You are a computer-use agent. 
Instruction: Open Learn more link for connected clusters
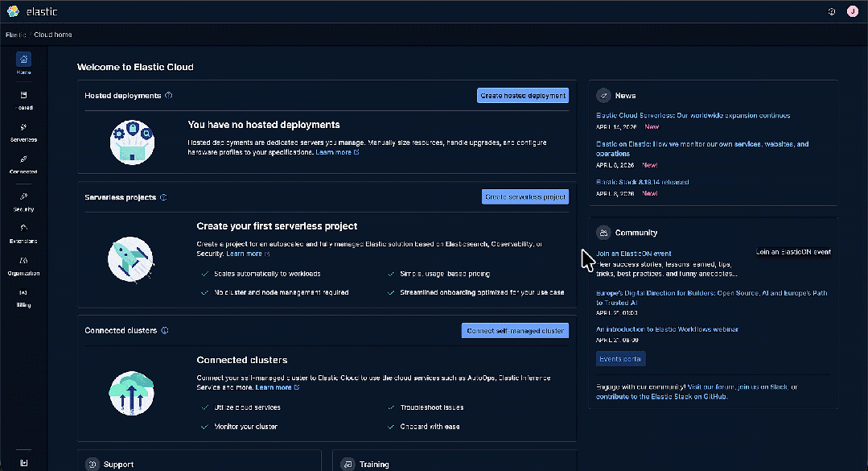(278, 387)
